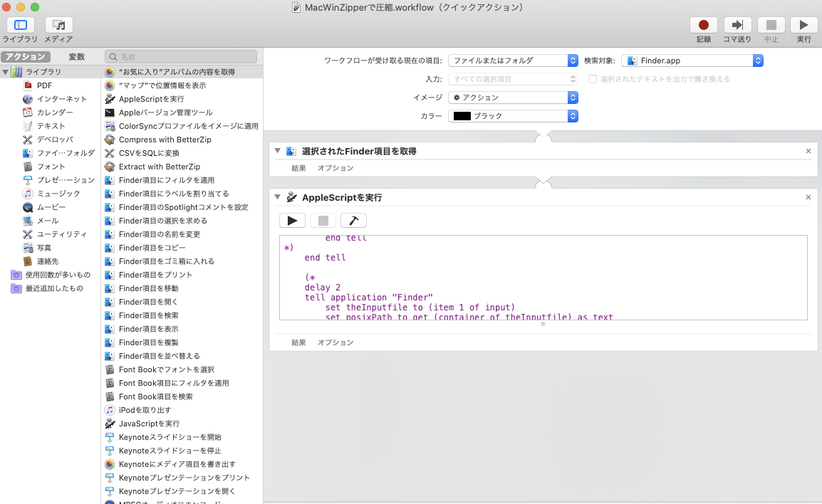Select the デベロッパ category
822x504 pixels.
point(55,140)
